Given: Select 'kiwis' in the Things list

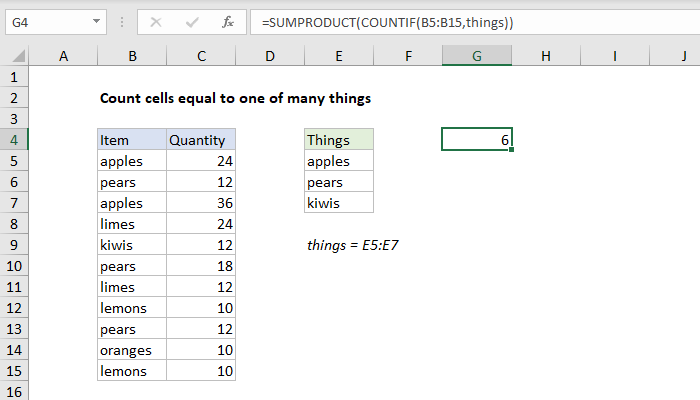Looking at the screenshot, I should coord(339,203).
